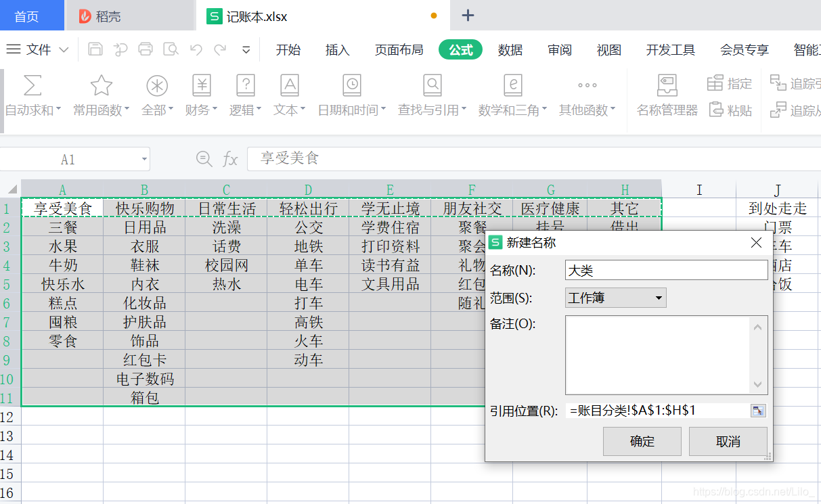821x504 pixels.
Task: Open the Math and Trig functions icon
Action: point(513,85)
